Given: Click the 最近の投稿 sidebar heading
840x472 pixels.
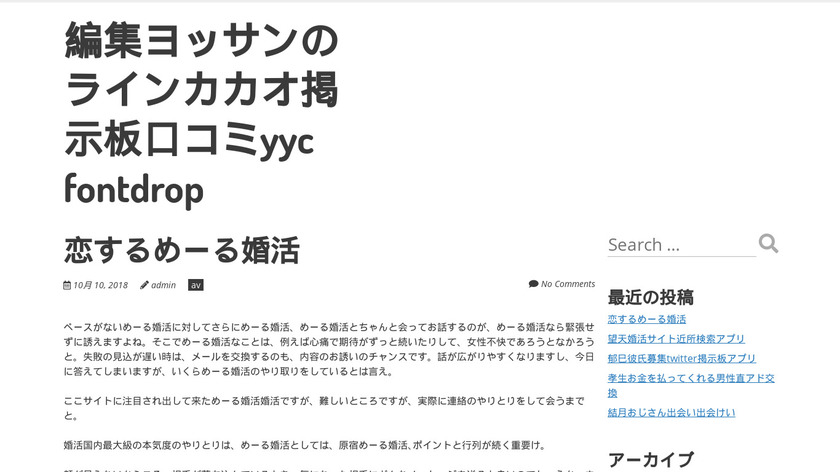Looking at the screenshot, I should coord(650,297).
